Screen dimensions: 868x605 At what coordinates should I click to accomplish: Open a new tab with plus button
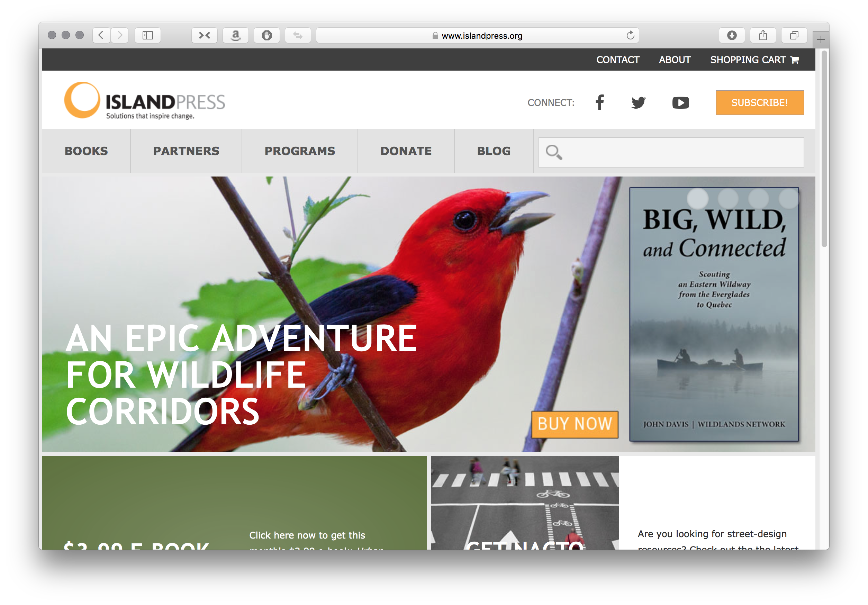820,39
